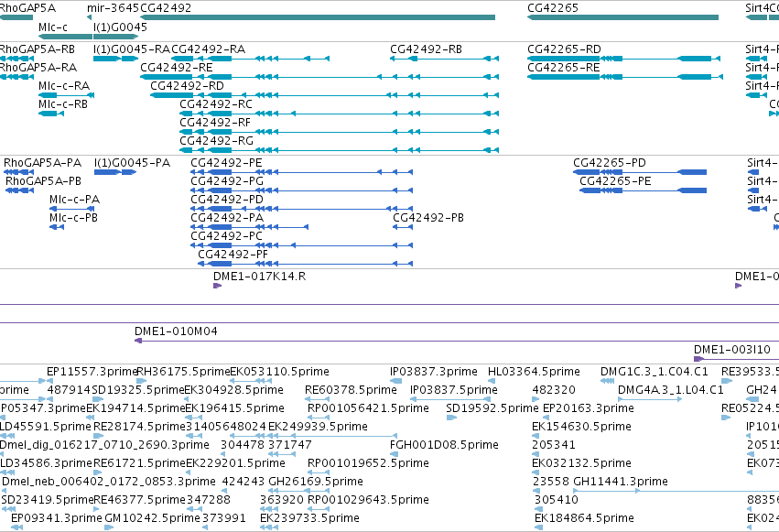
Task: Click the SD19592.5prime EST feature
Action: coord(451,418)
